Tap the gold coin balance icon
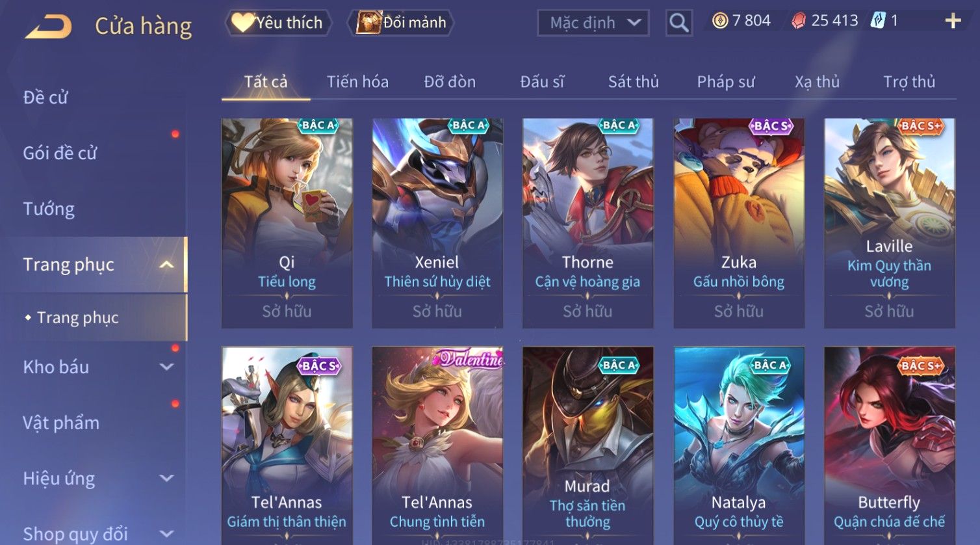Viewport: 980px width, 545px height. [719, 21]
